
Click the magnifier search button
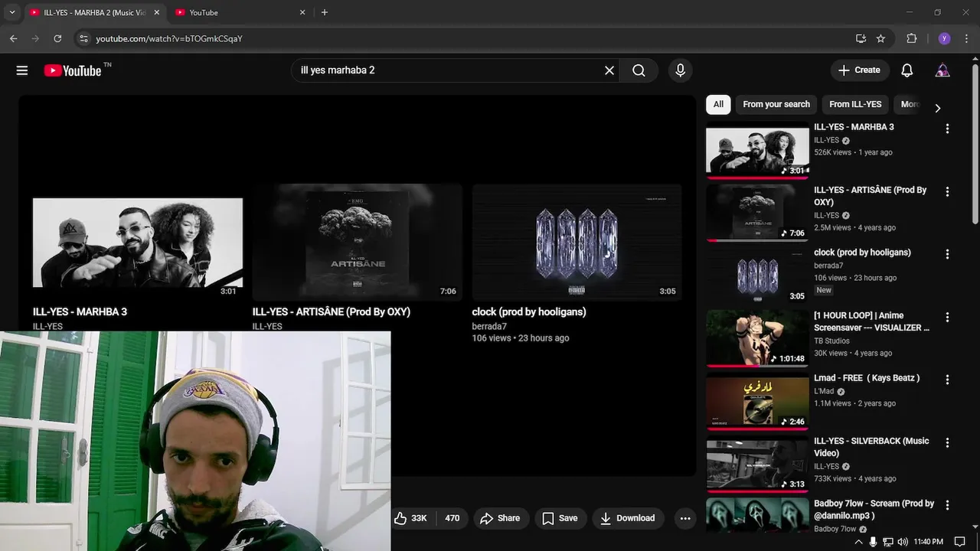point(639,70)
